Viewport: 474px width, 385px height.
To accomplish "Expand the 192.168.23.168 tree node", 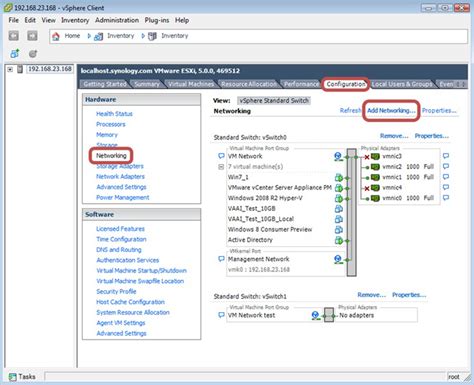I will click(10, 69).
